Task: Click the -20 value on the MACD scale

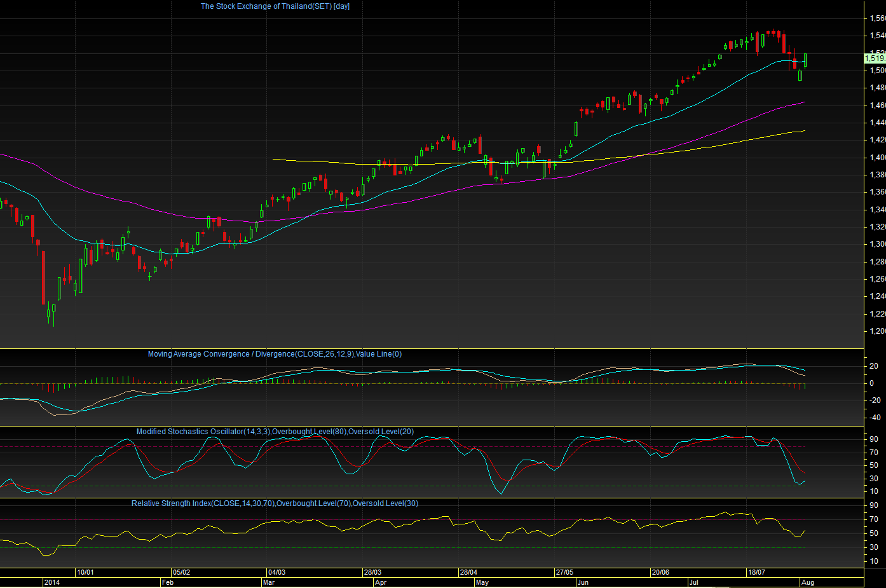Action: (875, 400)
